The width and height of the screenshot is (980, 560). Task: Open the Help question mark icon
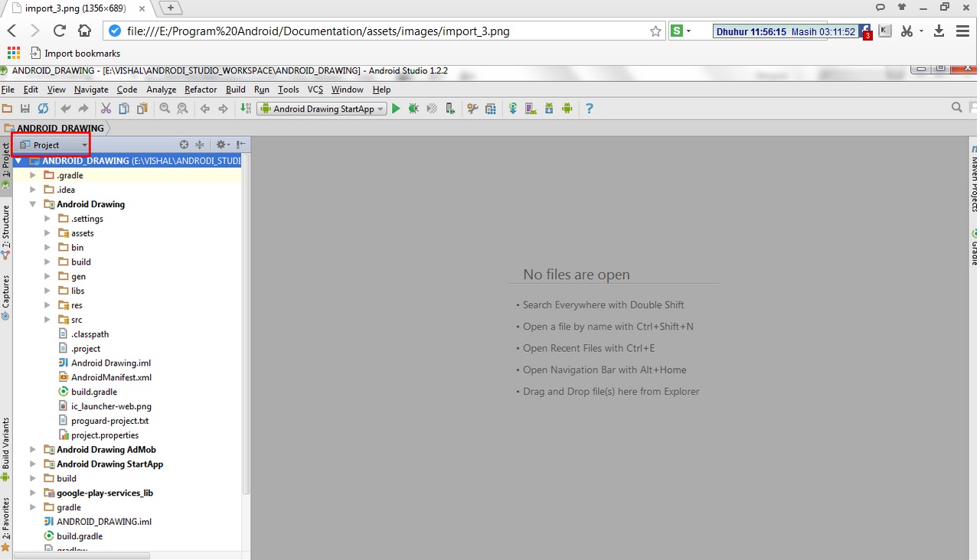[x=590, y=108]
